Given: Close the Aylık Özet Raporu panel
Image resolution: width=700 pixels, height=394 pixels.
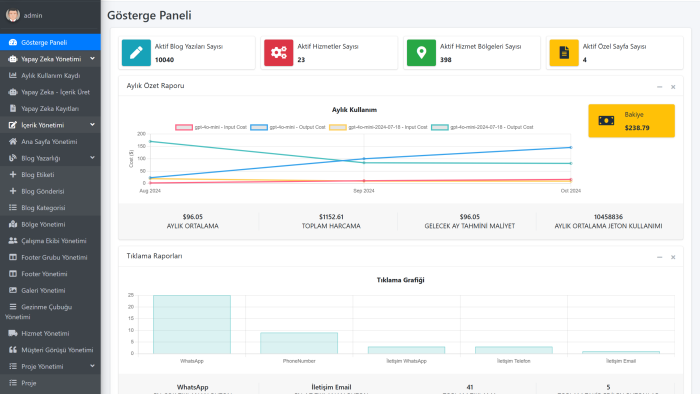Looking at the screenshot, I should point(673,87).
